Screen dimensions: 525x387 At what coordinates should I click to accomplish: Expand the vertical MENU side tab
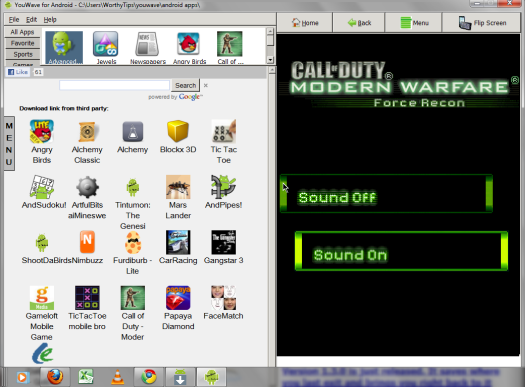[9, 144]
